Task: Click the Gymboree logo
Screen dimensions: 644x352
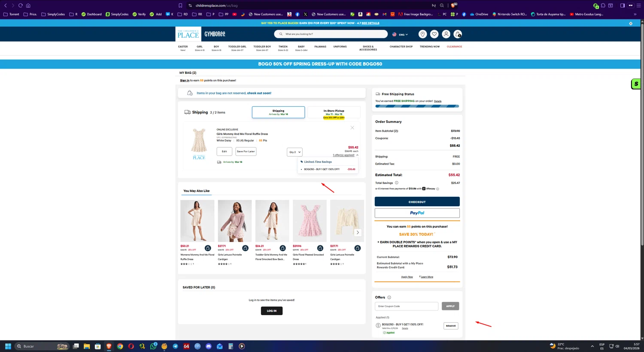Action: (x=215, y=34)
